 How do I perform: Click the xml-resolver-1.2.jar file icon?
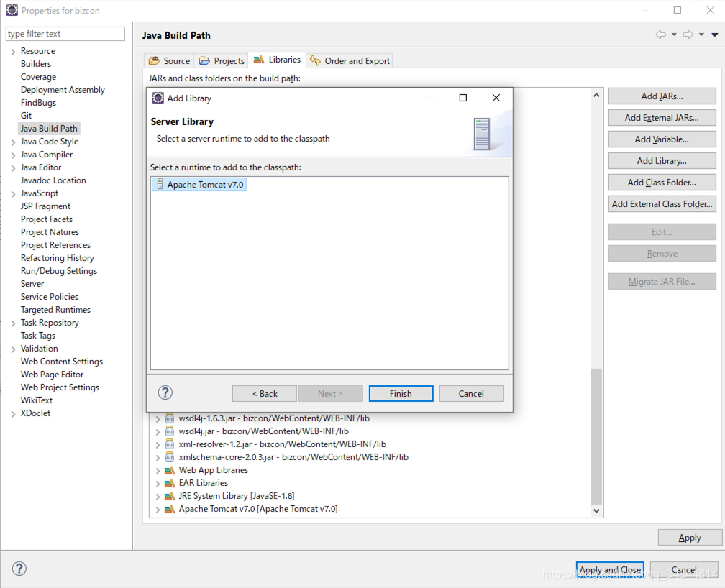coord(170,444)
